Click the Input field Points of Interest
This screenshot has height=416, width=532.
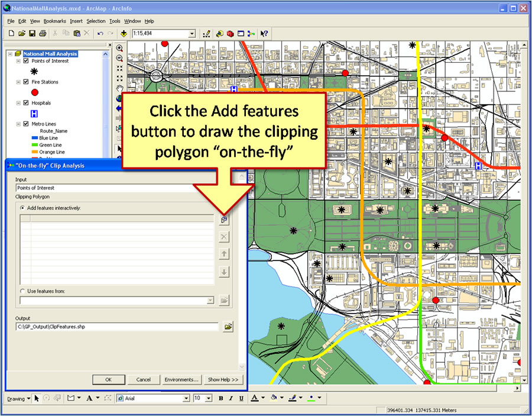[x=115, y=188]
